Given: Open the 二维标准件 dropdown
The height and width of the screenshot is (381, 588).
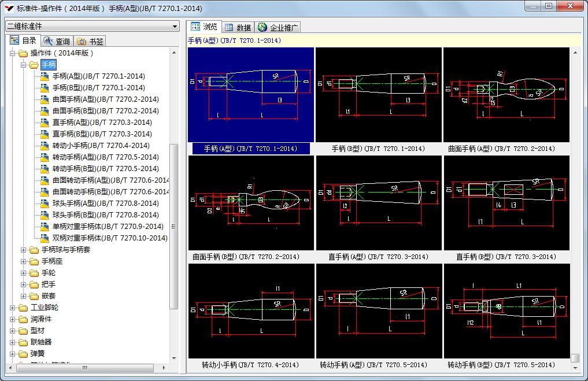Looking at the screenshot, I should click(x=175, y=26).
